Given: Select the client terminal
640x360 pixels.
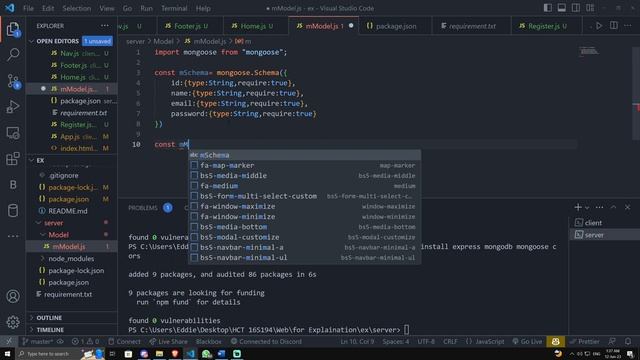Looking at the screenshot, I should [x=604, y=223].
